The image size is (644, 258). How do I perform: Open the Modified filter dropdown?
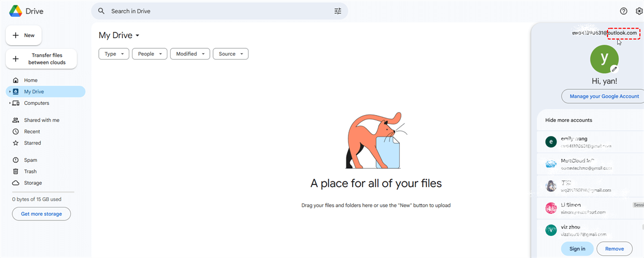click(190, 54)
